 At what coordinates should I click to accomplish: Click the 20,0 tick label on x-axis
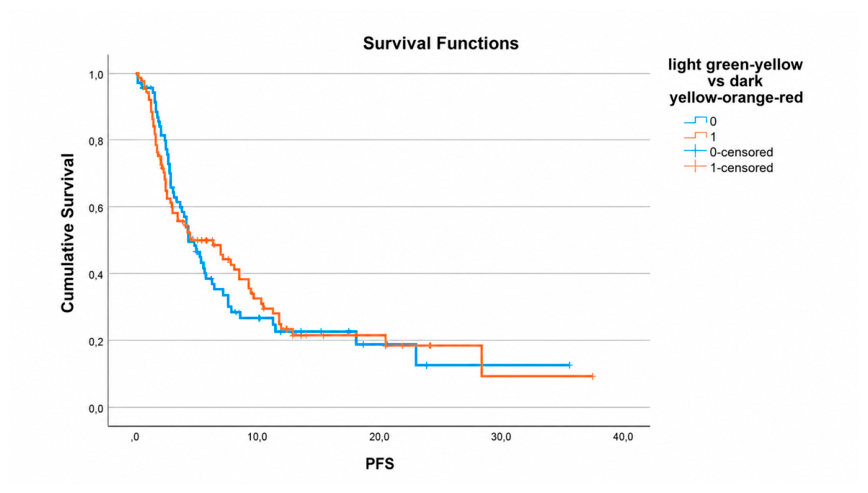click(x=379, y=437)
